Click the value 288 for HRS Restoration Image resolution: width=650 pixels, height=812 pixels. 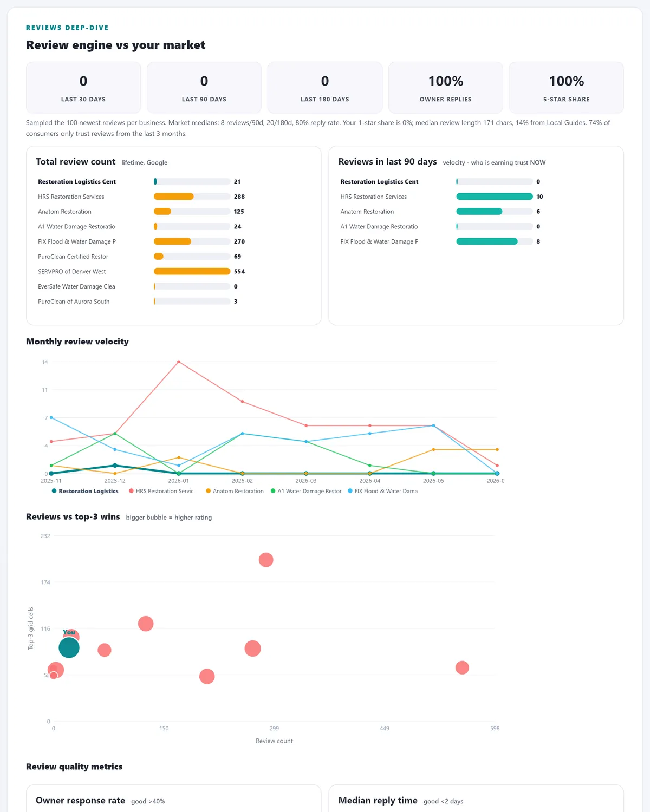[x=239, y=197]
